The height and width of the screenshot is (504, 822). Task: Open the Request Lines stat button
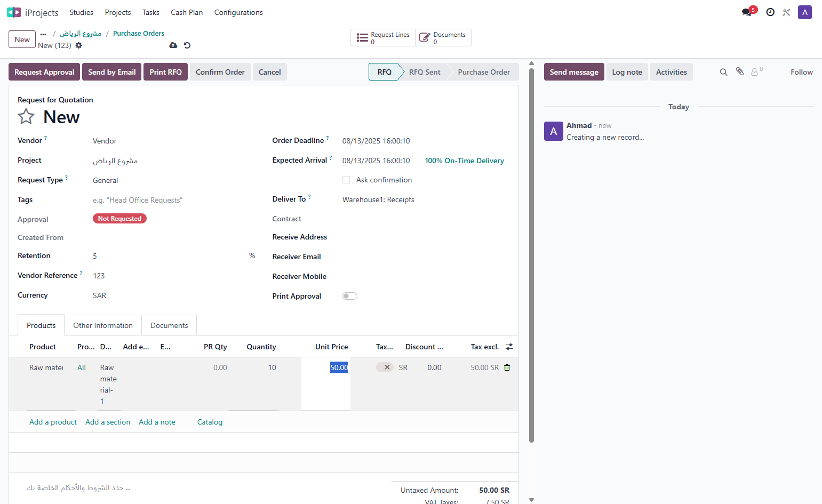click(x=383, y=37)
